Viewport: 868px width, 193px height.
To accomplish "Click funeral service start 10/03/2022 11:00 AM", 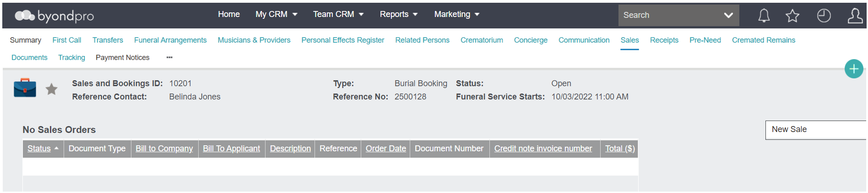I will tap(590, 97).
